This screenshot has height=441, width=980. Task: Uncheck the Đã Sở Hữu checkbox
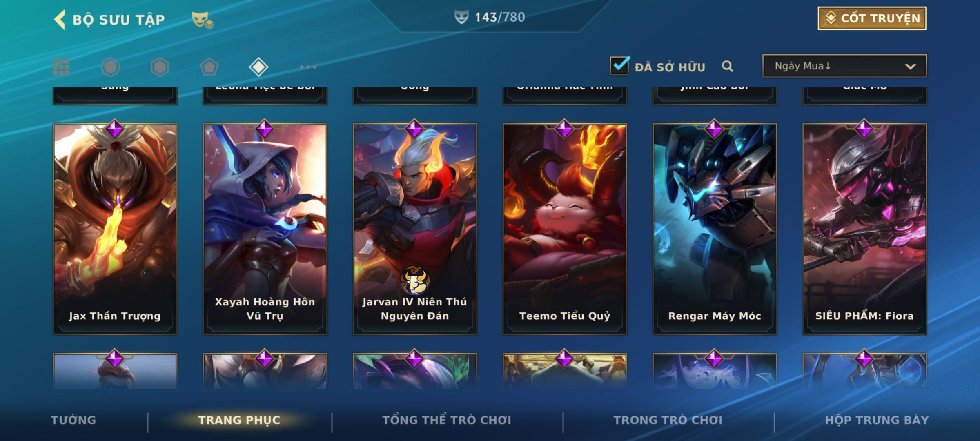click(x=619, y=65)
